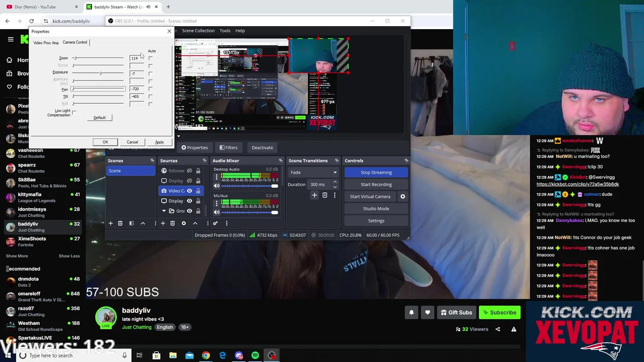Pop out the Sources dock icon
This screenshot has width=644, height=362.
tap(205, 161)
